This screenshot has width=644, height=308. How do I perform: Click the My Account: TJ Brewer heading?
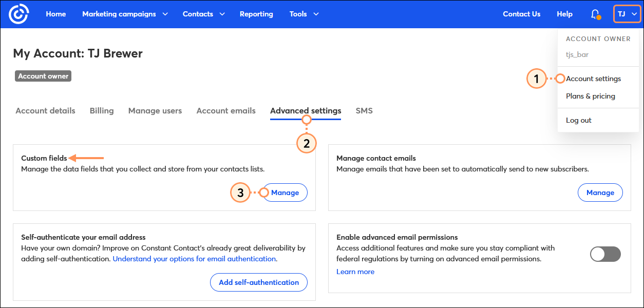(x=78, y=53)
